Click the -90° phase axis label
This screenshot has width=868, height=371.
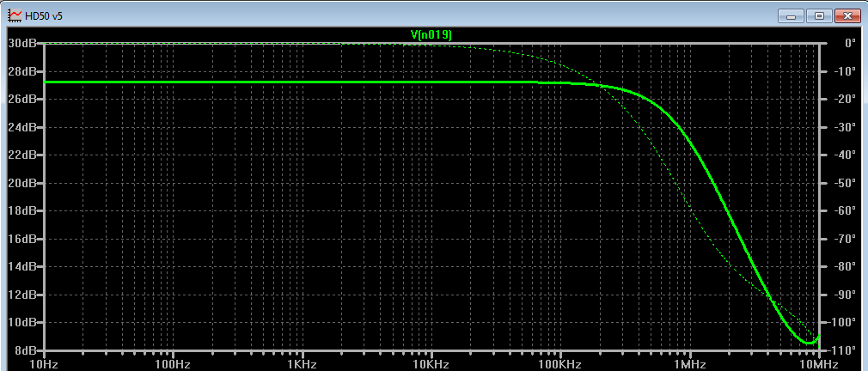tap(843, 295)
